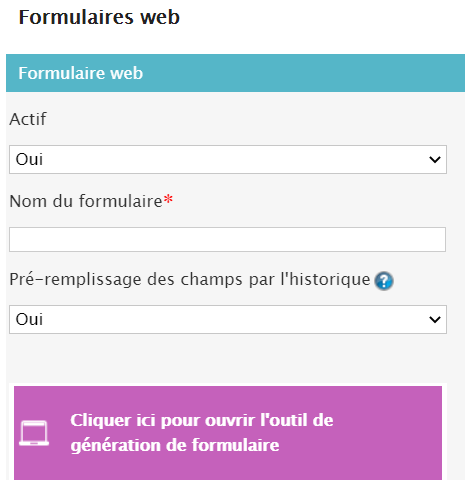469x480 pixels.
Task: Select the Oui value under Pré-remplissage
Action: click(29, 319)
